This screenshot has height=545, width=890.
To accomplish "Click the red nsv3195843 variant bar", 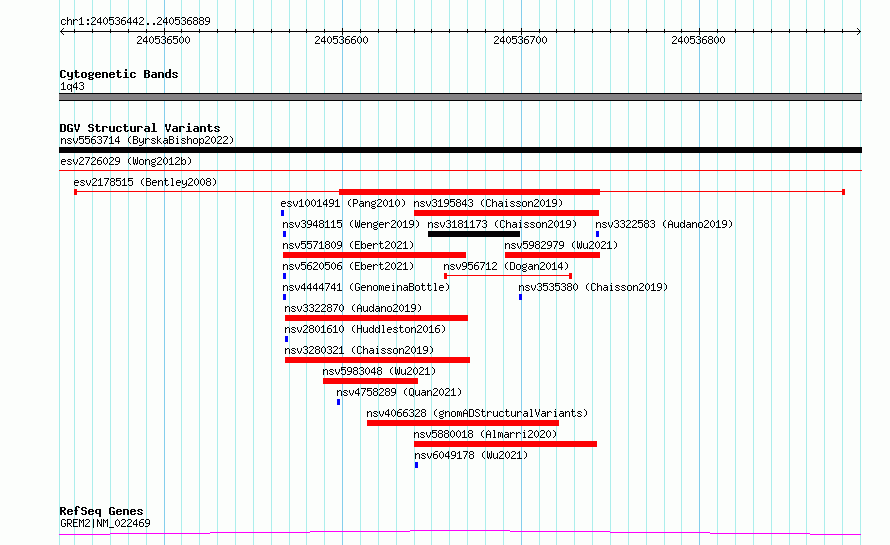I will pyautogui.click(x=506, y=213).
